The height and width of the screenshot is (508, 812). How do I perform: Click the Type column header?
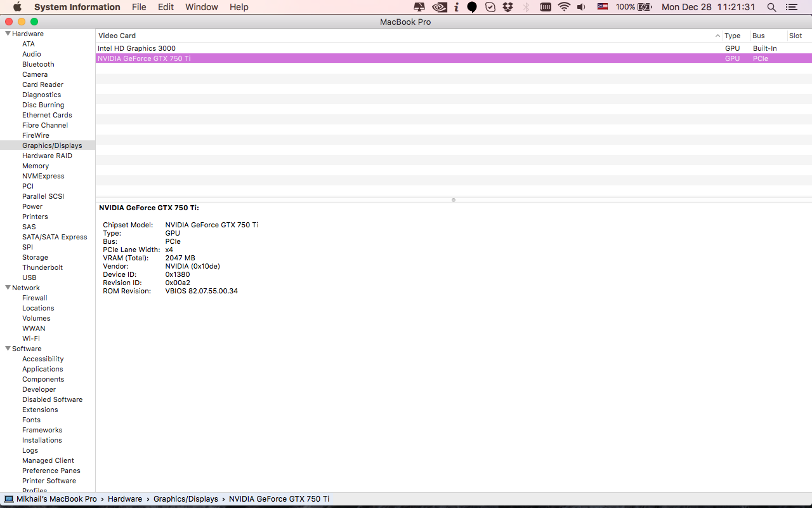[736, 36]
